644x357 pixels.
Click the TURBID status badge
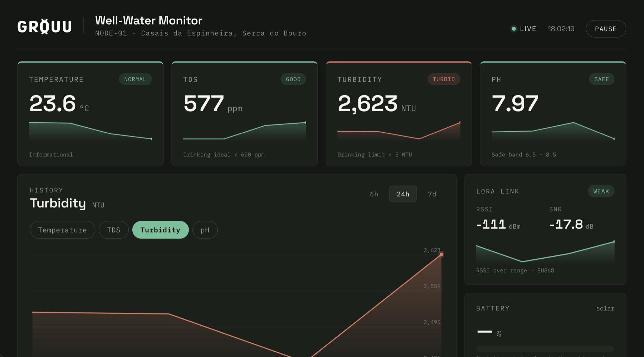click(444, 79)
